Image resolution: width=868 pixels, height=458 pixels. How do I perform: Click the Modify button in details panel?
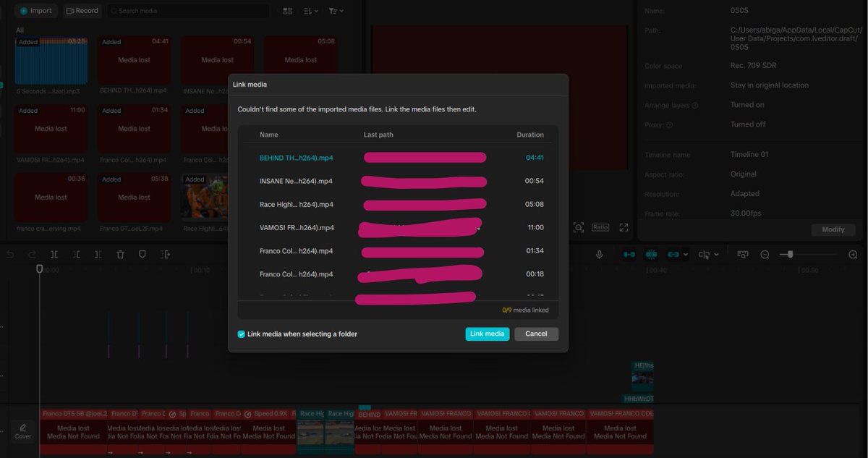[833, 229]
